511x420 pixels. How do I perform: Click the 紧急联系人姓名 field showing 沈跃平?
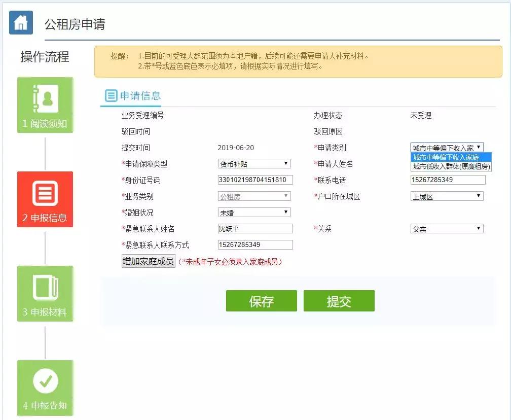(255, 228)
